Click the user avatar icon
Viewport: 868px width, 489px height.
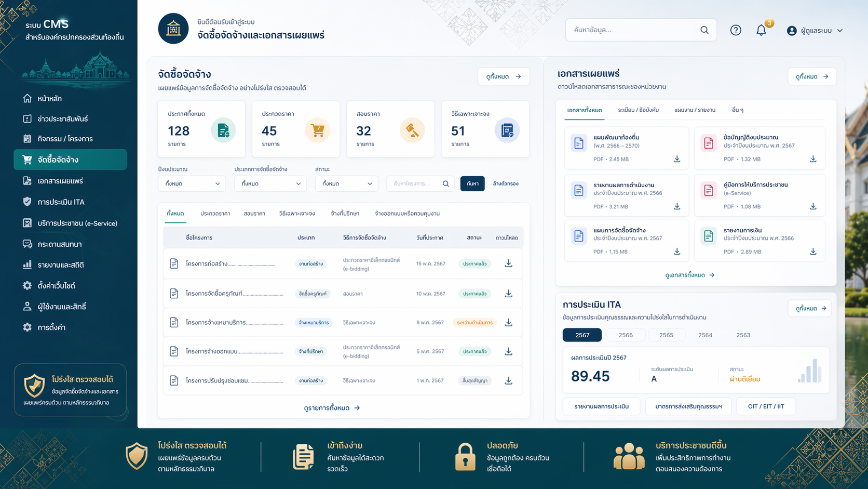[x=792, y=31]
